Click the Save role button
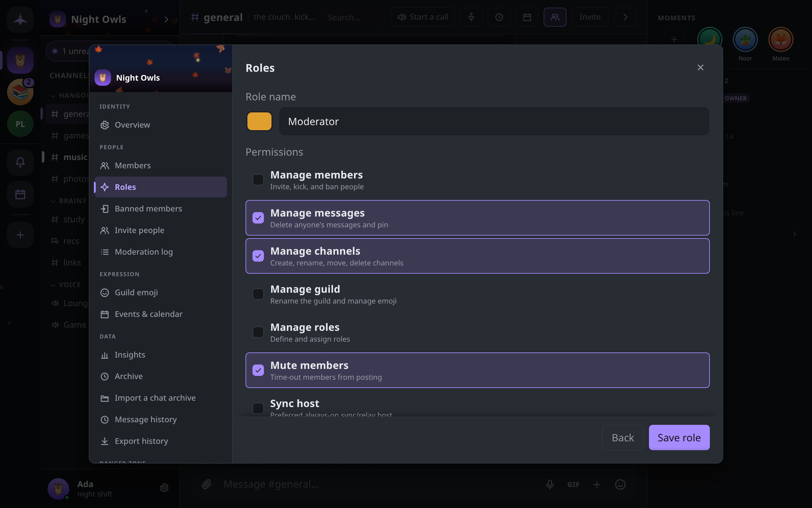Screen dimensions: 812x508 679,438
